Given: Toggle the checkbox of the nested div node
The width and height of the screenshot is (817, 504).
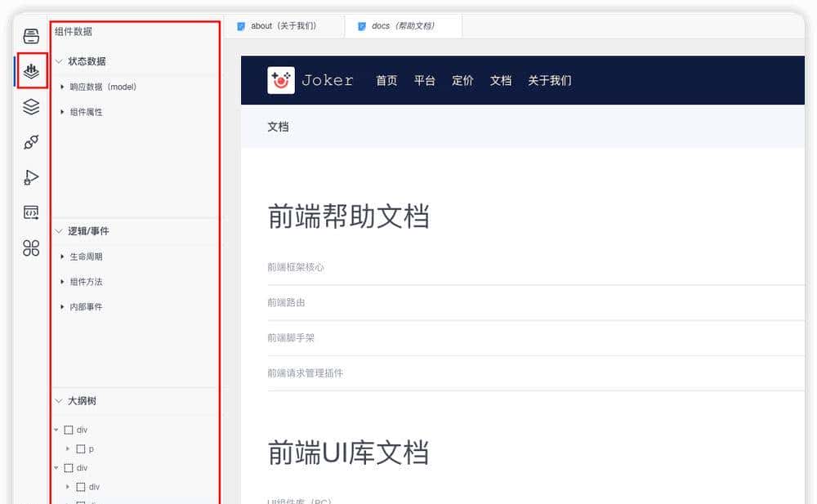Looking at the screenshot, I should click(x=80, y=486).
